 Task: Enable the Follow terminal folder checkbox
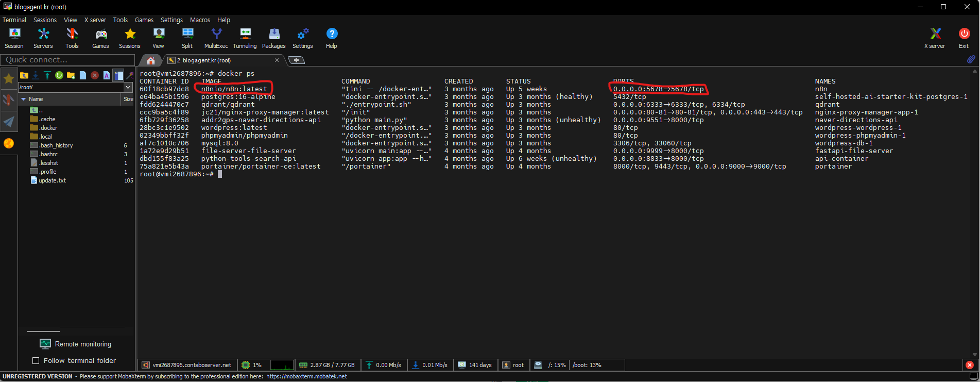[36, 360]
